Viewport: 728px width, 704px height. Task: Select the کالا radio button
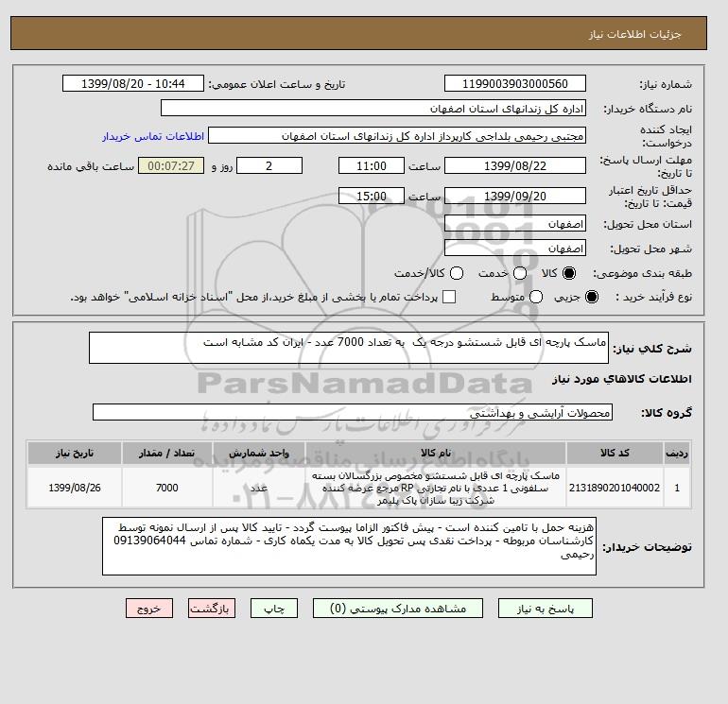tap(569, 273)
